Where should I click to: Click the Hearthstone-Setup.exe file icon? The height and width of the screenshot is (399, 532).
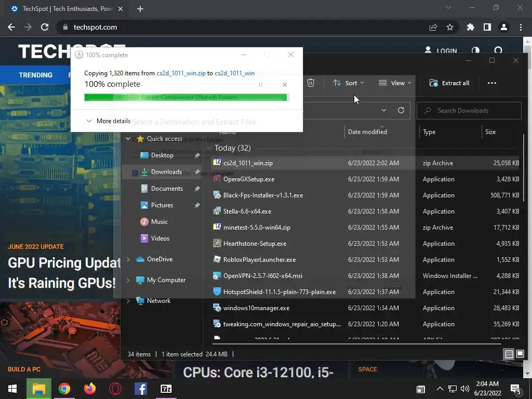point(217,243)
